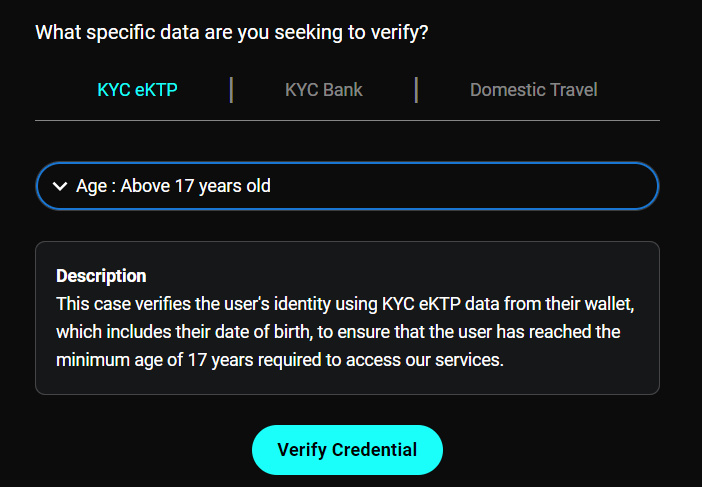
Task: Click the bold Description heading
Action: (101, 276)
